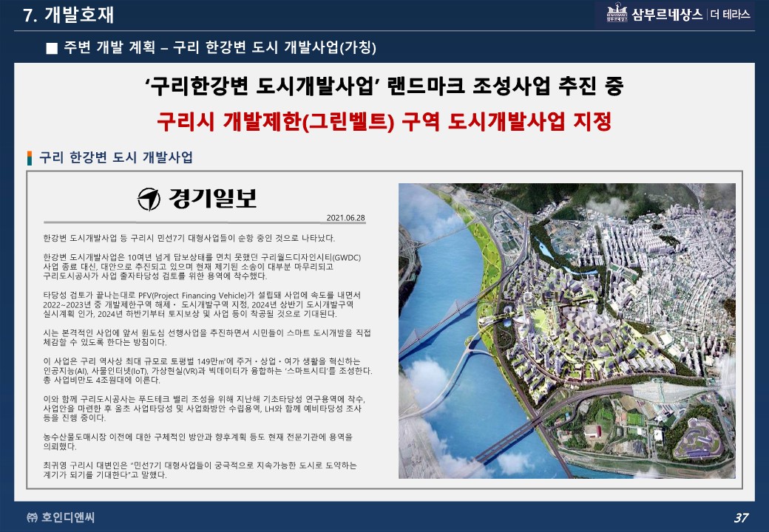Click the black headline 랜드마크 조성사업 추진 중

[x=384, y=86]
